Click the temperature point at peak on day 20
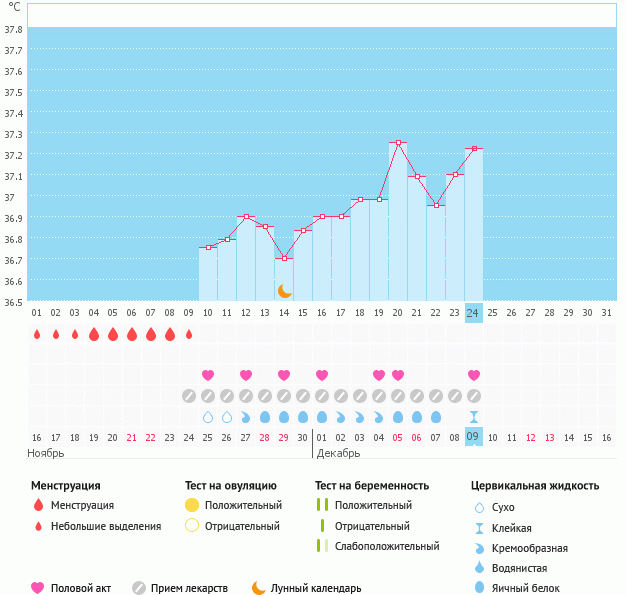 point(398,143)
